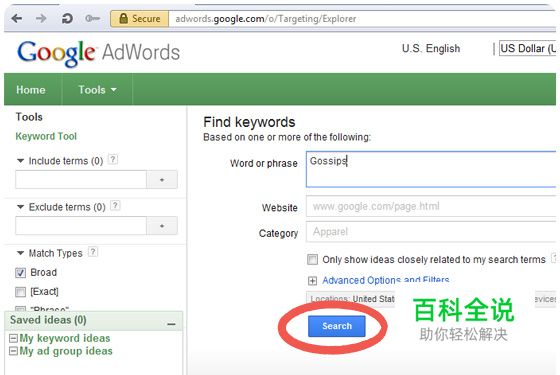Collapse the Include terms section
This screenshot has height=375, width=560.
(20, 161)
